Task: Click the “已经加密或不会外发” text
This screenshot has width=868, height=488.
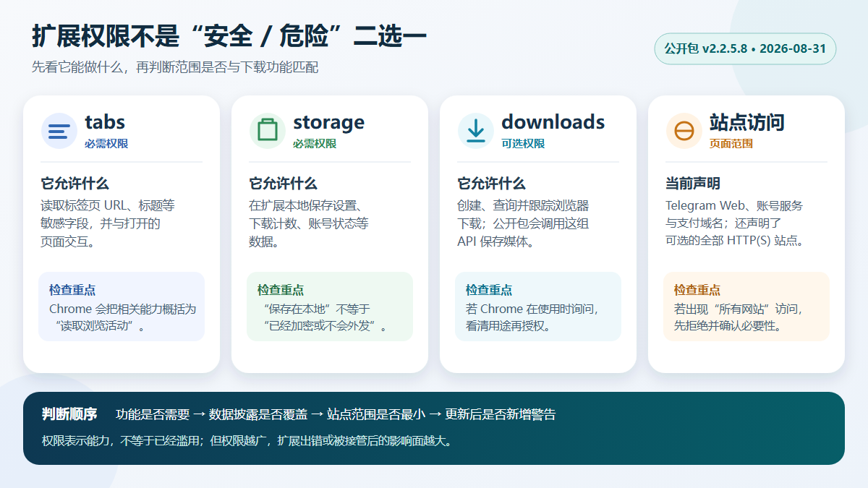Action: tap(324, 326)
